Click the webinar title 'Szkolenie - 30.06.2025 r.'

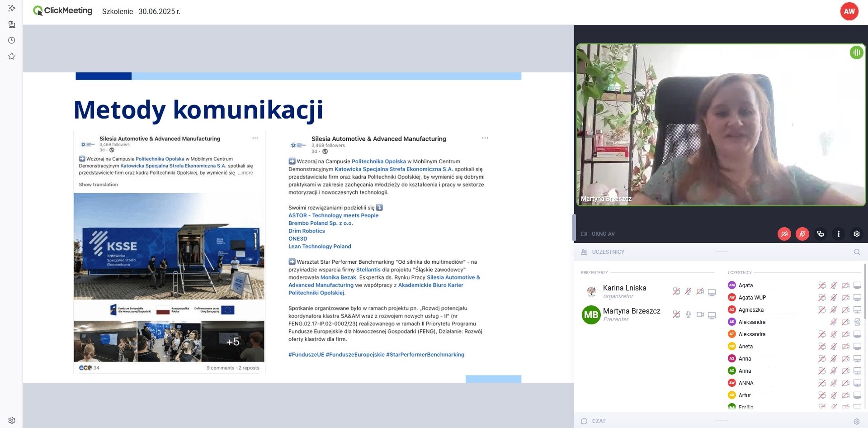(141, 11)
